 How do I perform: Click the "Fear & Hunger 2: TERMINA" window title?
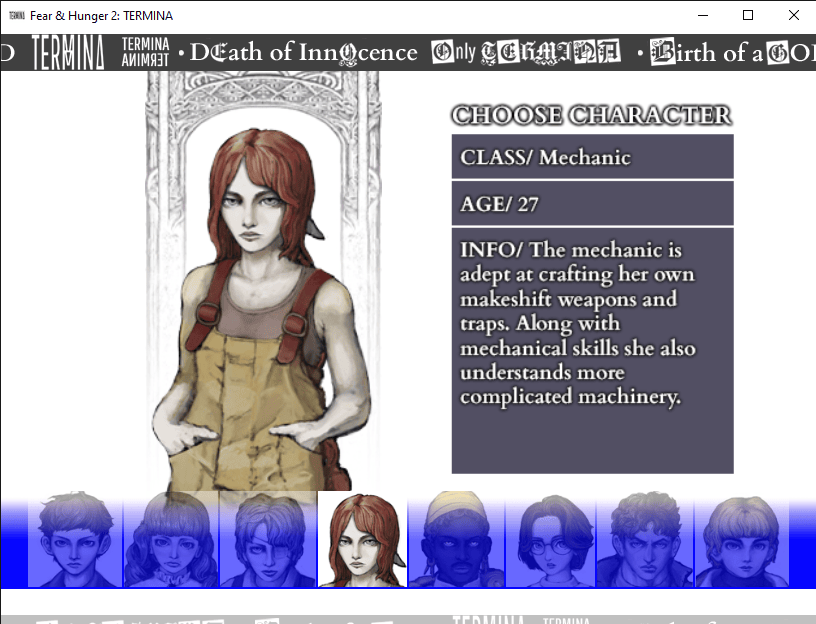[x=101, y=16]
